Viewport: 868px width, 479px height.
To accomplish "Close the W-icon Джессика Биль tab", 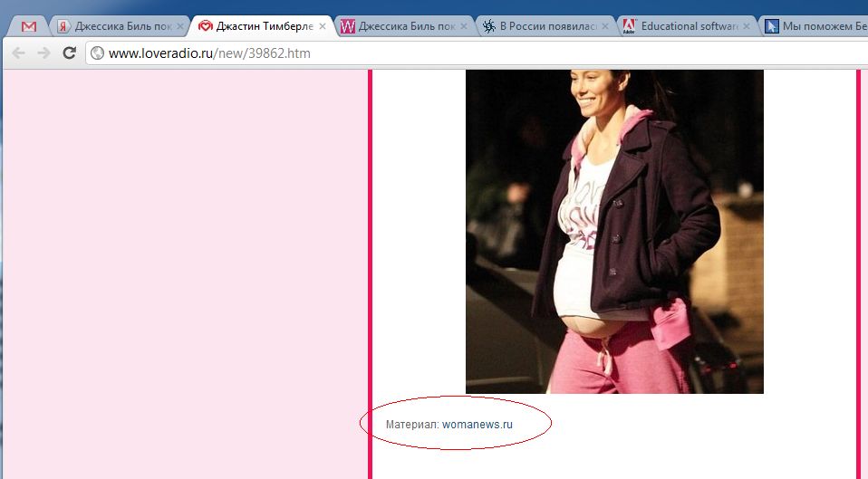I will (464, 27).
